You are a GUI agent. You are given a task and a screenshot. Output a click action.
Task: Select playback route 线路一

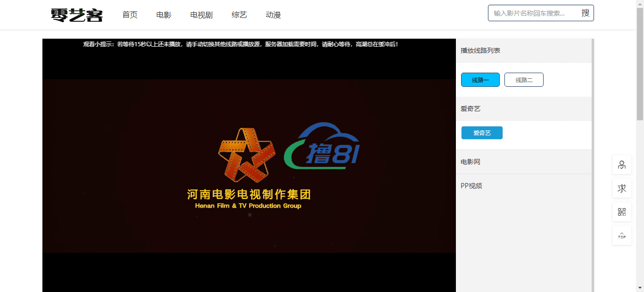click(x=480, y=80)
